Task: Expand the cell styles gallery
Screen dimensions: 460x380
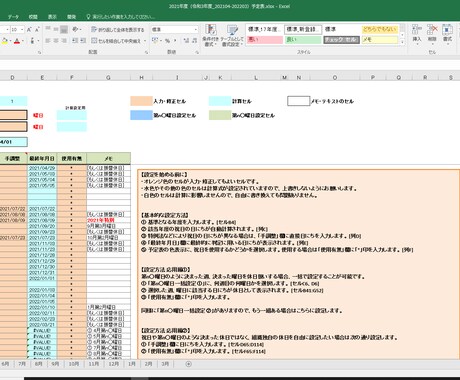Action: pyautogui.click(x=402, y=42)
